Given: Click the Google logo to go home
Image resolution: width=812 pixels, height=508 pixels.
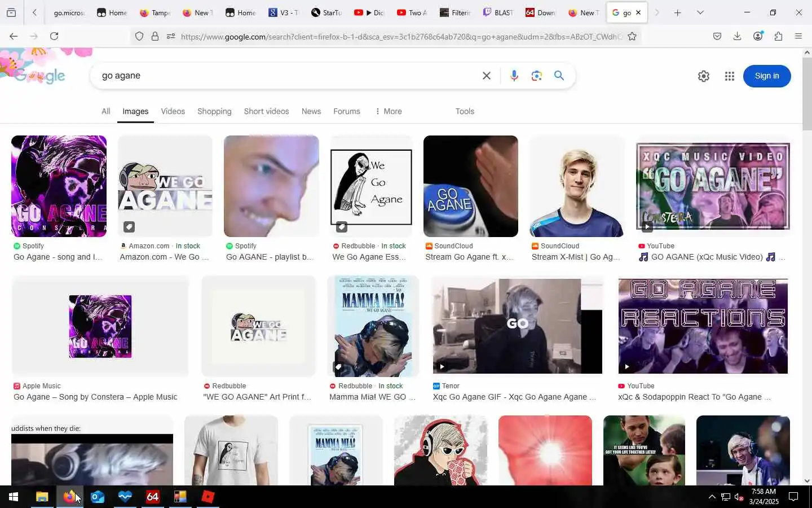Looking at the screenshot, I should point(39,76).
